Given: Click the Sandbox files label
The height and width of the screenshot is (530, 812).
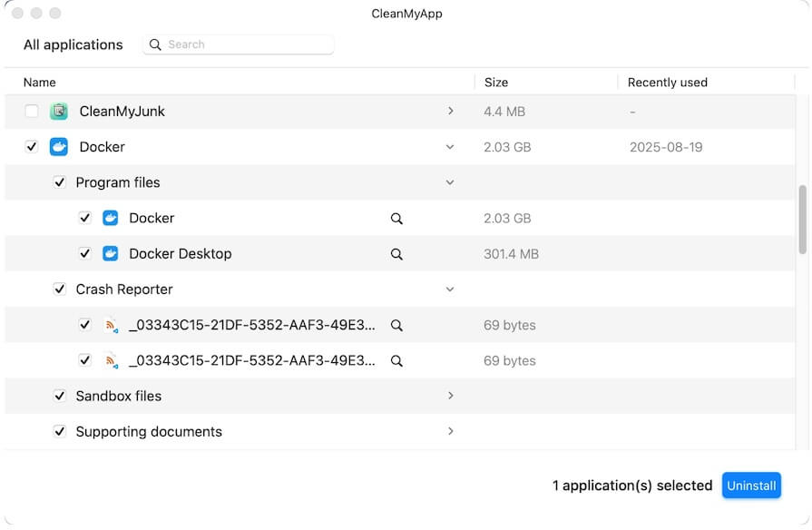Looking at the screenshot, I should pyautogui.click(x=119, y=397).
